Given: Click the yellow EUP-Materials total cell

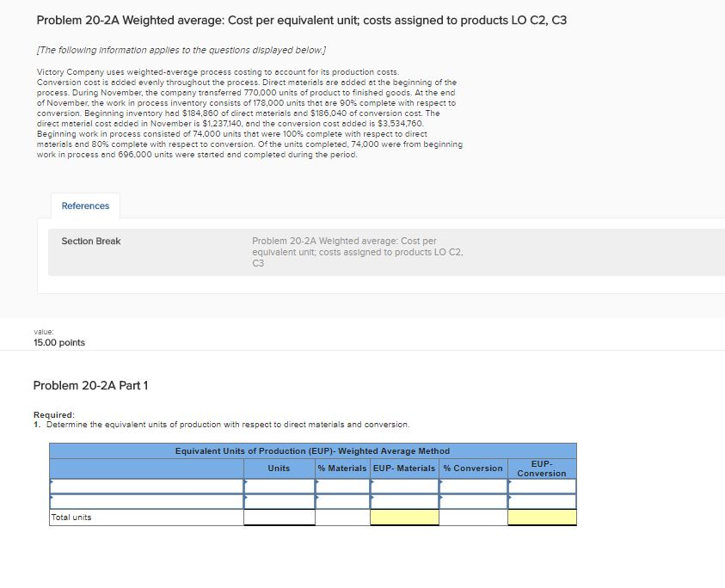Looking at the screenshot, I should pyautogui.click(x=404, y=518).
